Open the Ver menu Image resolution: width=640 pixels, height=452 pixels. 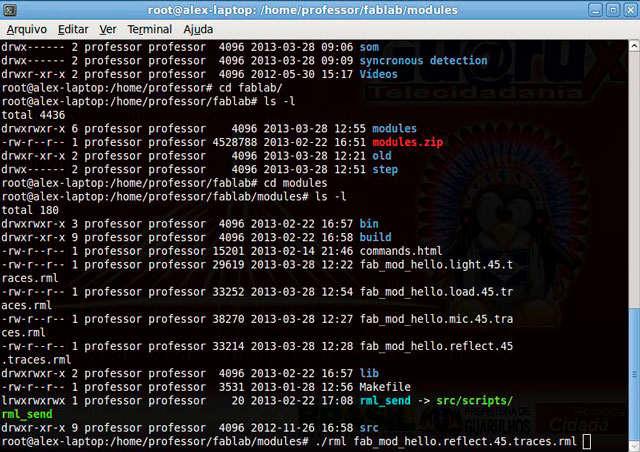pyautogui.click(x=108, y=29)
